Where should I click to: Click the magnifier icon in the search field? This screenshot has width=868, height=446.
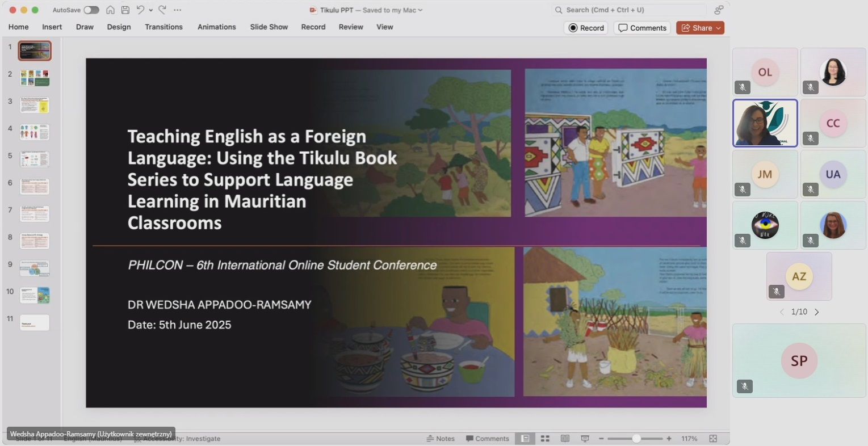click(559, 10)
